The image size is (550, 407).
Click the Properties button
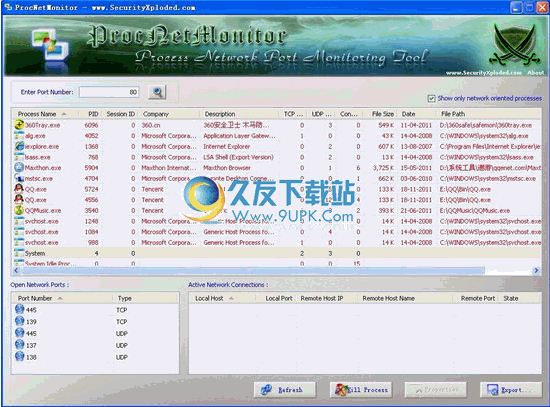[x=436, y=389]
